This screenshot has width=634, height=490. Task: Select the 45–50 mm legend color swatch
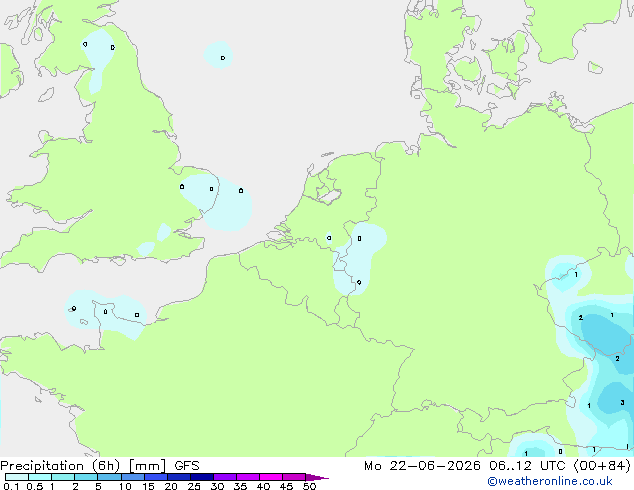click(x=294, y=477)
